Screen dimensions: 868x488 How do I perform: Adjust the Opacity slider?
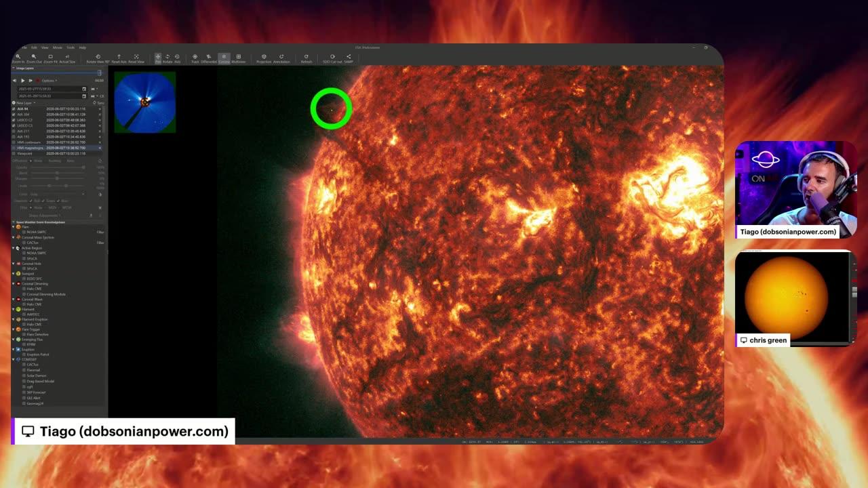click(x=58, y=167)
